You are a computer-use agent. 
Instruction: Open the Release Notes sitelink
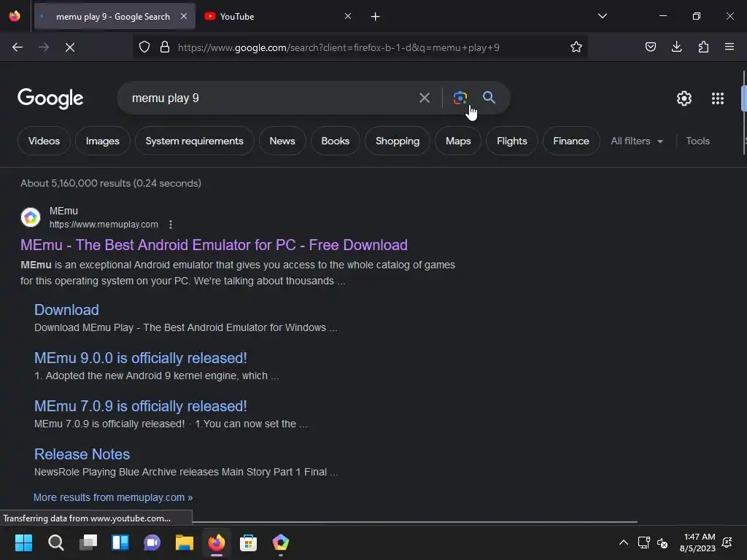(x=82, y=454)
